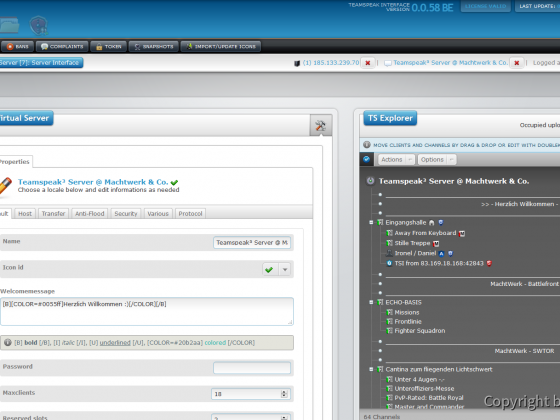Collapse the Eingangshalle channel
560x420 pixels.
371,222
